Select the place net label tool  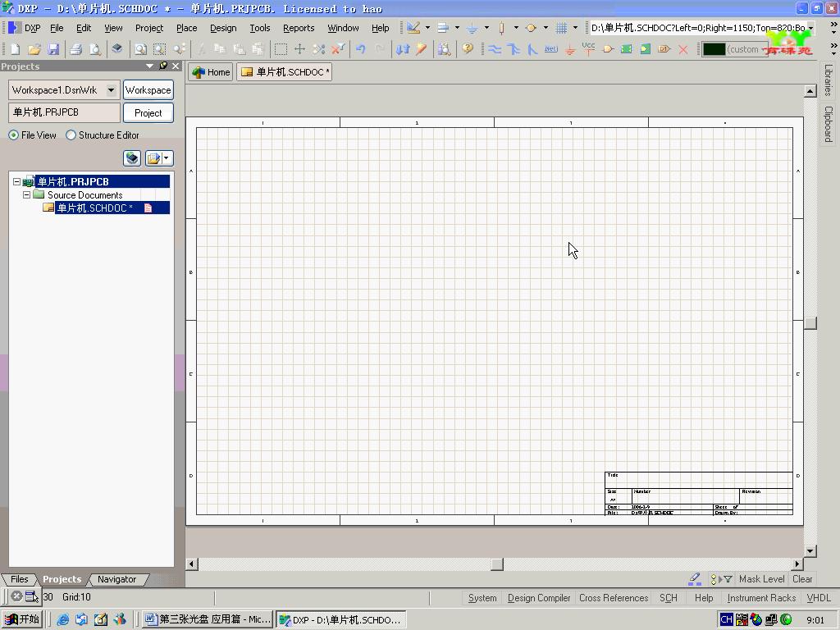(x=550, y=49)
